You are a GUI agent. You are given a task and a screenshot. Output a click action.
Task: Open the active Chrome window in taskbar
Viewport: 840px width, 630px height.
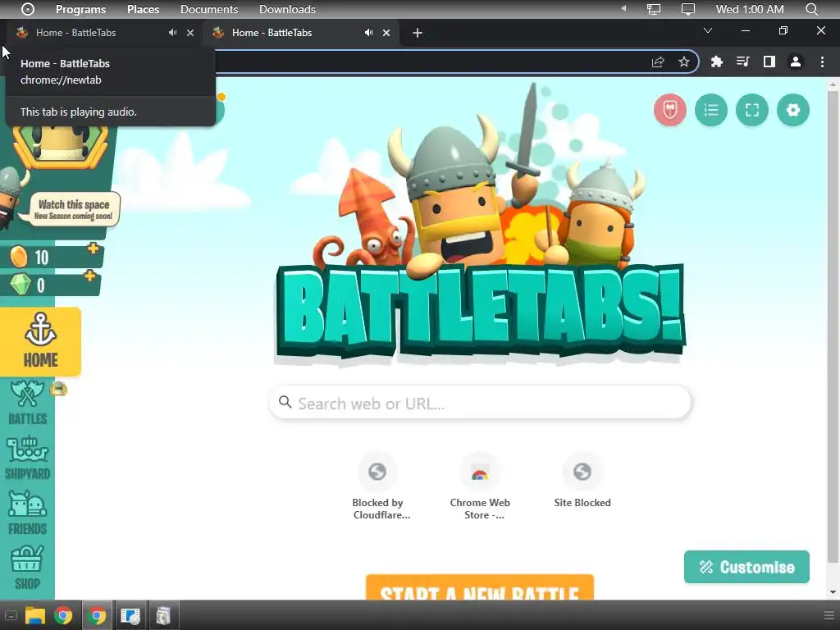point(97,615)
